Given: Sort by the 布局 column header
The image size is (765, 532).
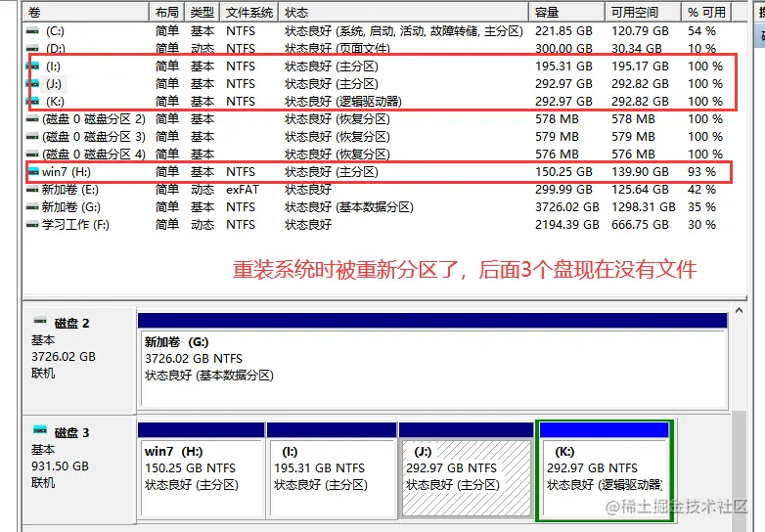Looking at the screenshot, I should pyautogui.click(x=167, y=12).
